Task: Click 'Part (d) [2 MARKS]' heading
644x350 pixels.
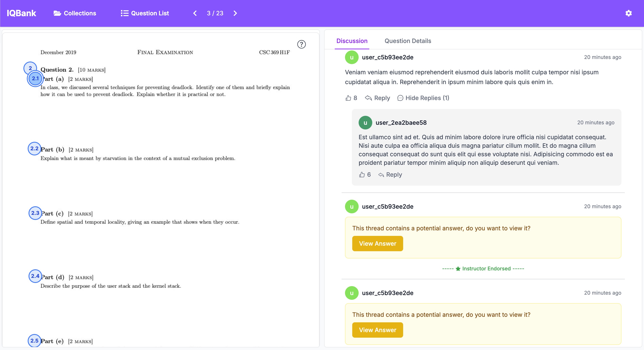Action: click(67, 277)
